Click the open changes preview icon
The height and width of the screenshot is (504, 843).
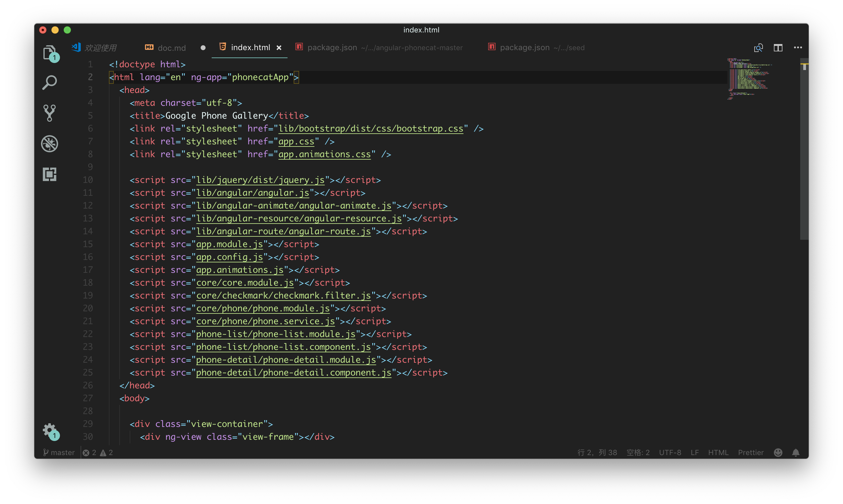pyautogui.click(x=758, y=47)
